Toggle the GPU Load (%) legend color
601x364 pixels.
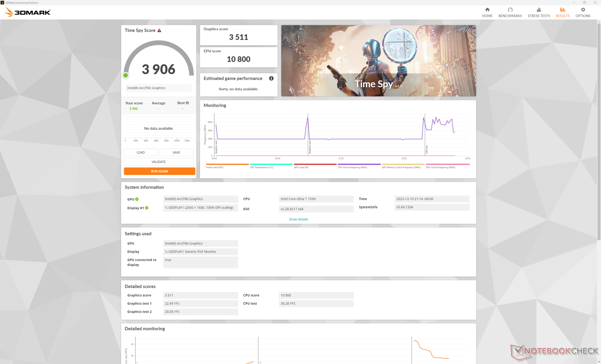[x=315, y=164]
